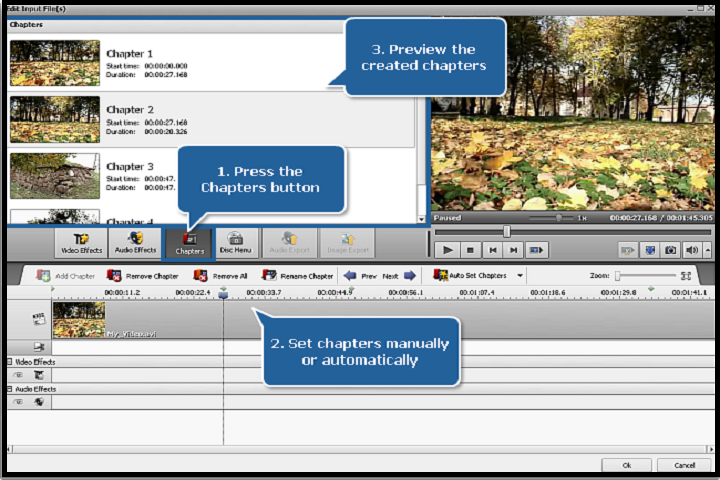
Task: Click the Rename Chapter tool
Action: pos(297,276)
